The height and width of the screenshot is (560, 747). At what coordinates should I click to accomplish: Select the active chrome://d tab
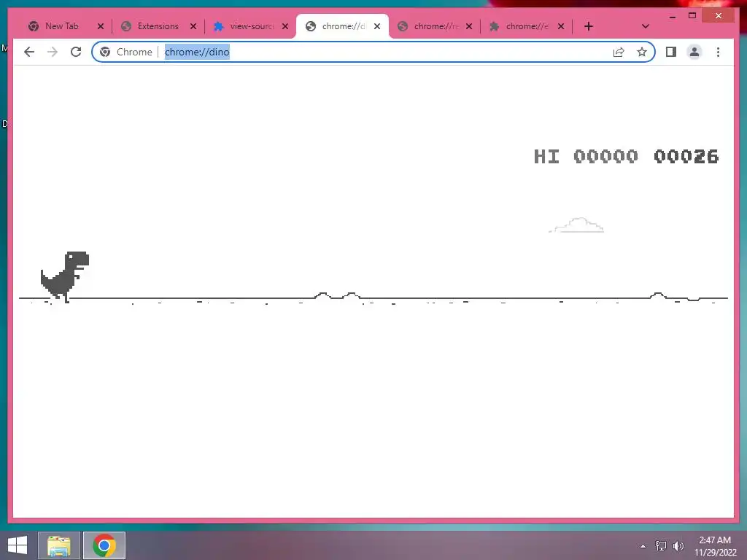tap(342, 26)
